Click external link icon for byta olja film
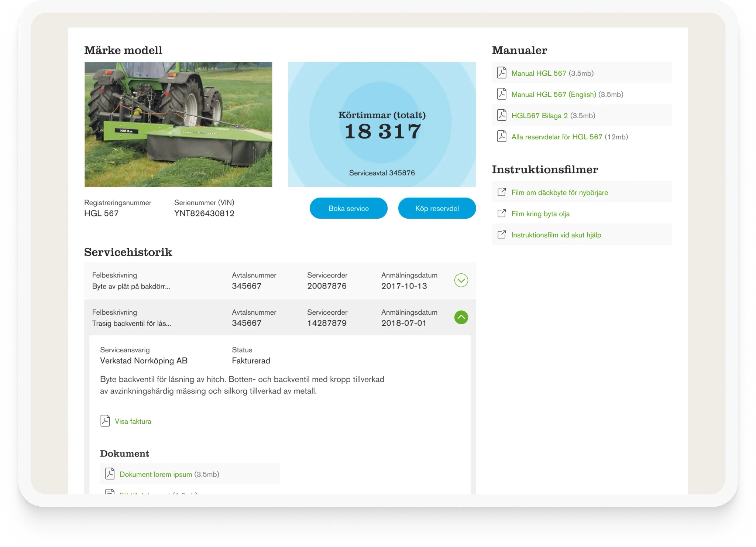This screenshot has width=756, height=547. [x=501, y=213]
